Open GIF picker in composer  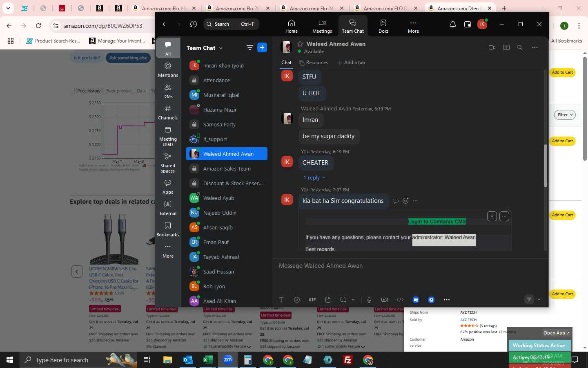(312, 300)
